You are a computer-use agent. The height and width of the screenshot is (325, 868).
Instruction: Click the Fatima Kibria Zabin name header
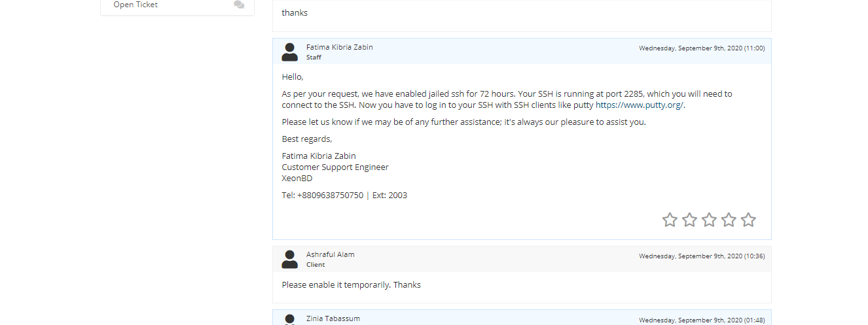pos(339,47)
